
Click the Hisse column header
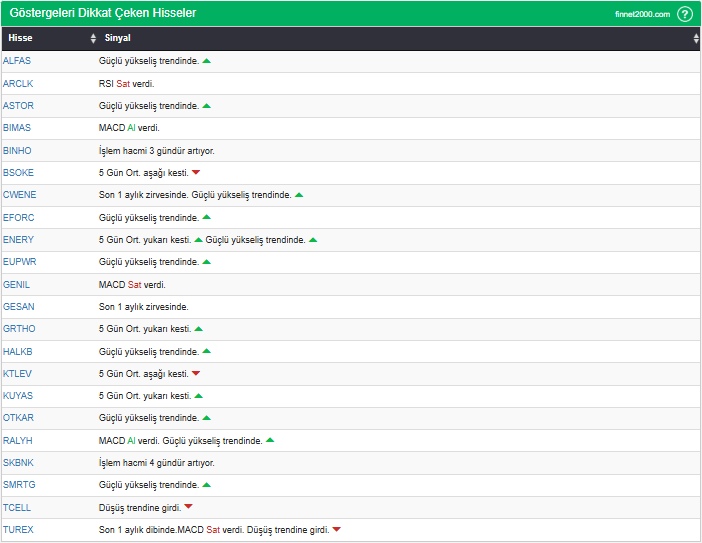pyautogui.click(x=20, y=39)
